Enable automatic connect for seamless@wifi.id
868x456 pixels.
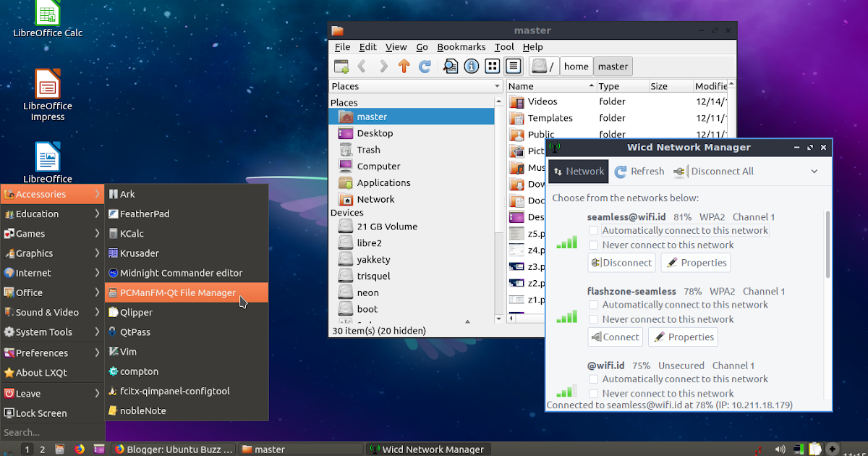coord(594,229)
